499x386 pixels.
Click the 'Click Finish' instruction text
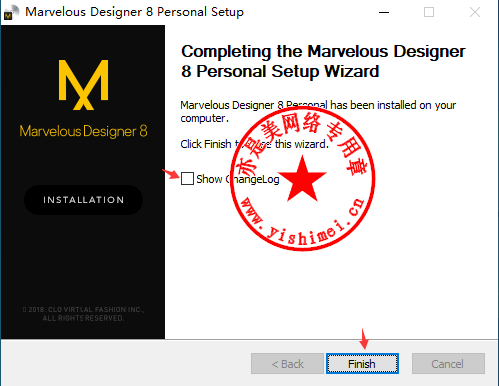(255, 144)
